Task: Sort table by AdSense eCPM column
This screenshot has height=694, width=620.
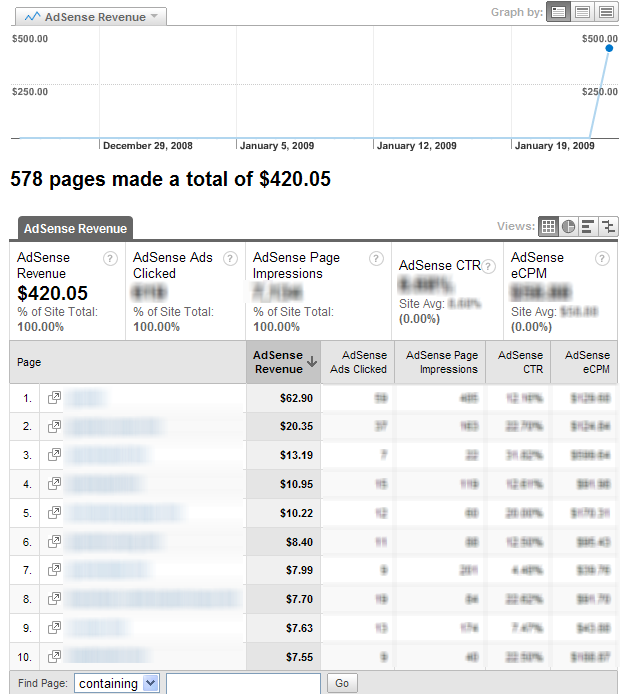Action: tap(585, 362)
